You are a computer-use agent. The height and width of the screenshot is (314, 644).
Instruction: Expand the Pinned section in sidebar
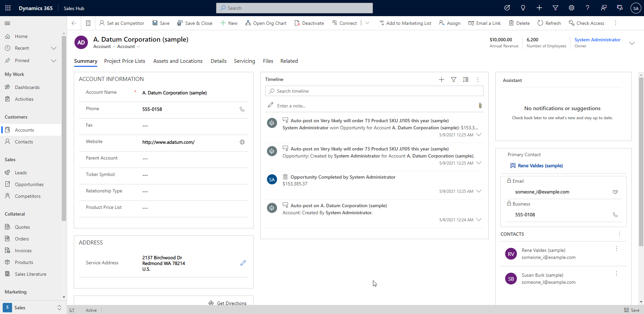click(53, 60)
